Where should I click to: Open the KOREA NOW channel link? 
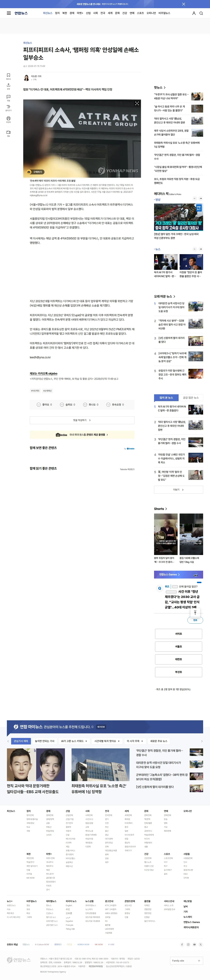83,945
